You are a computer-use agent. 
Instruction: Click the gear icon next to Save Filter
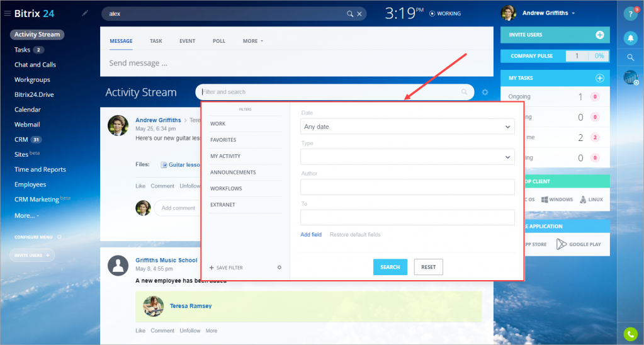click(280, 268)
